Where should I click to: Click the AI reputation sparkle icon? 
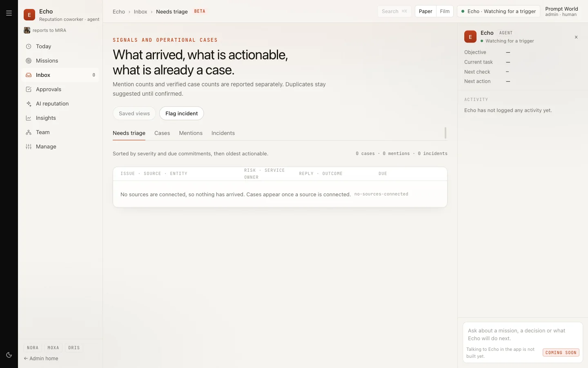pyautogui.click(x=29, y=104)
